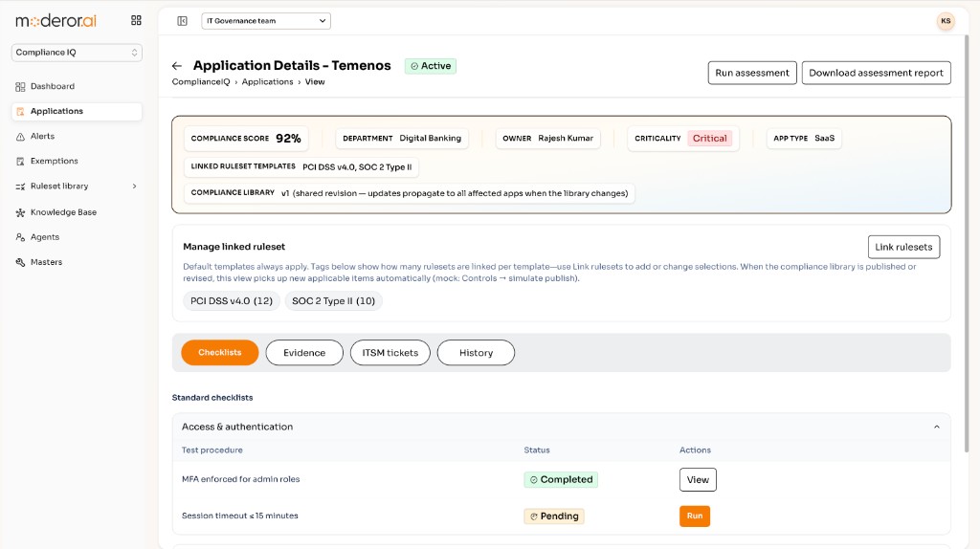
Task: Click the clock icon in Pending status
Action: click(x=534, y=516)
